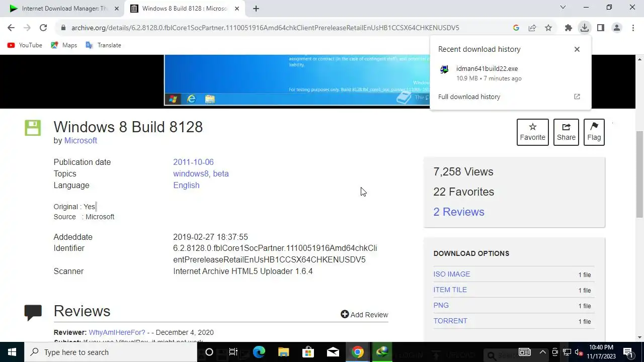The image size is (644, 362).
Task: Click the Chrome taskbar icon
Action: click(x=358, y=352)
